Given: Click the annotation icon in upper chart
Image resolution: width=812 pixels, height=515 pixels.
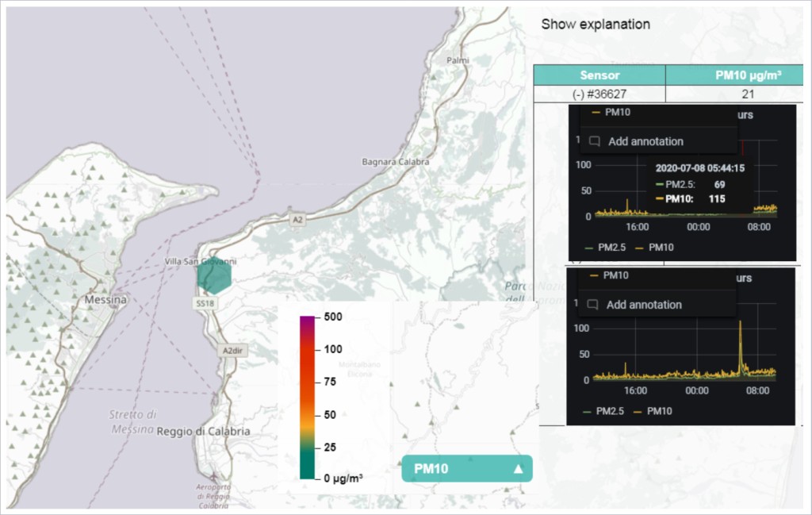Looking at the screenshot, I should pos(595,141).
